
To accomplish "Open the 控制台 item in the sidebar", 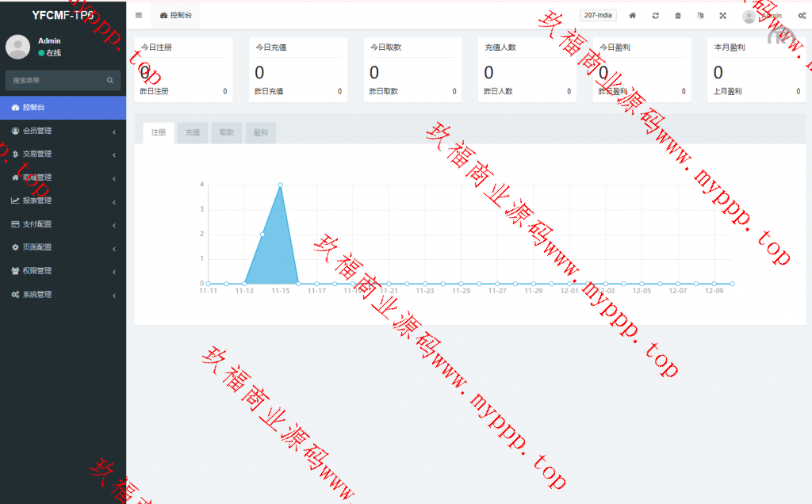I will (x=63, y=107).
